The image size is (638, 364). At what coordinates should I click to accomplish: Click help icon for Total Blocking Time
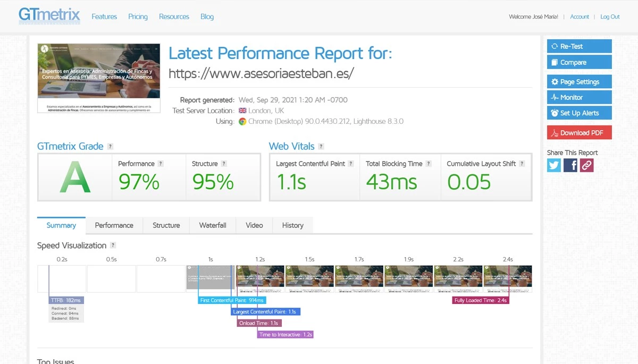pyautogui.click(x=429, y=164)
